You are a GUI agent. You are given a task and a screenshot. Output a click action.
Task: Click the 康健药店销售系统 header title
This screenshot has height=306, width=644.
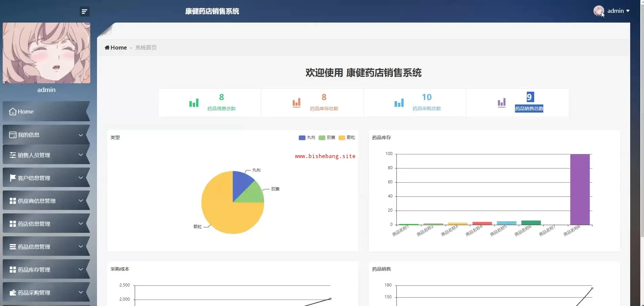pos(212,11)
